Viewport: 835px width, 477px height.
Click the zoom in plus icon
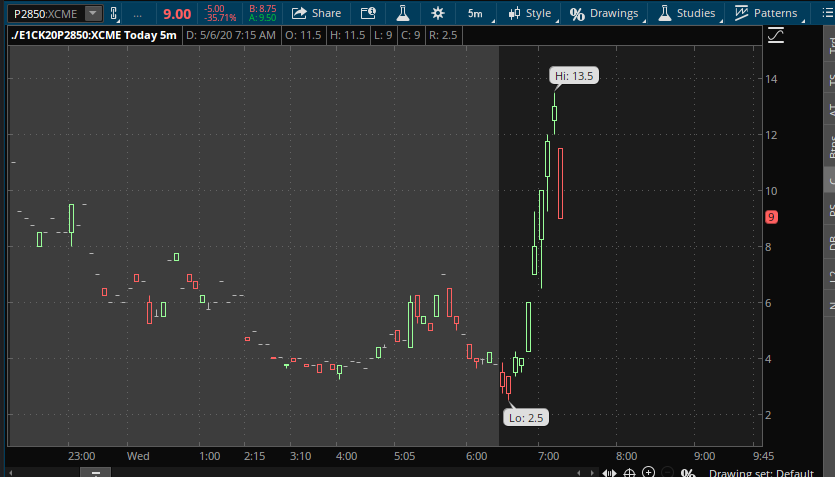(649, 472)
